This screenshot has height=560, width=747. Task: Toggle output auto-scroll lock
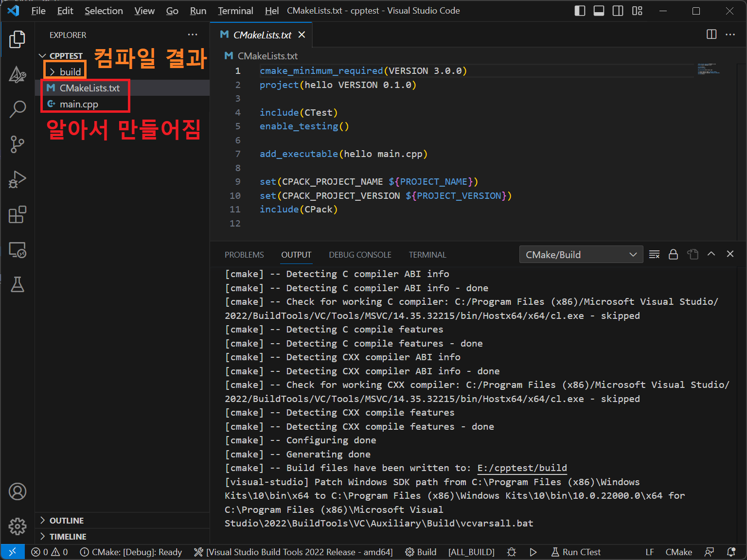coord(673,254)
